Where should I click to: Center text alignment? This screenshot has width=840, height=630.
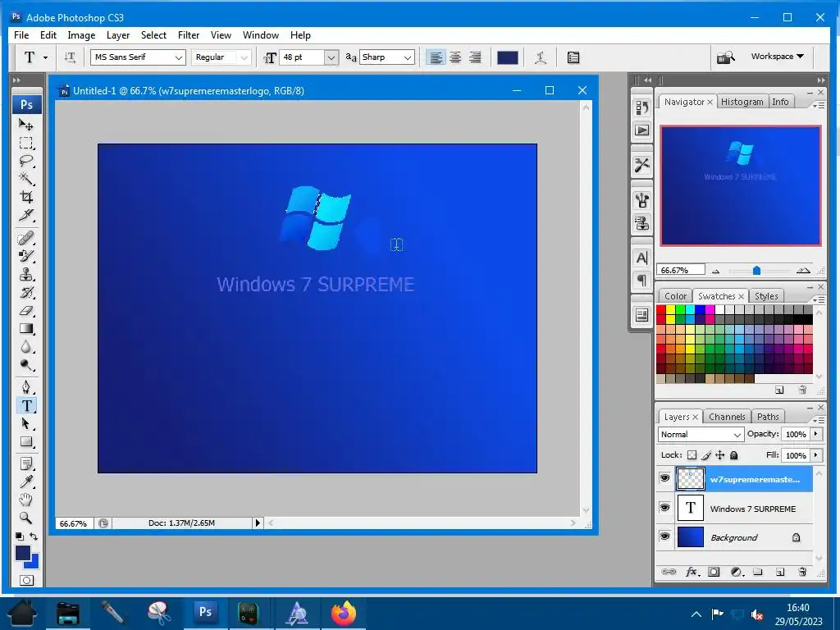pos(455,57)
